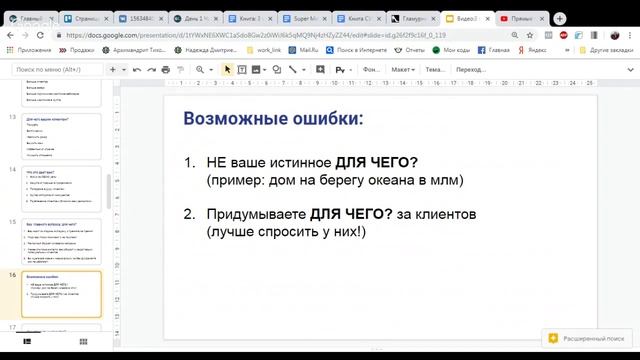This screenshot has height=360, width=640.
Task: Open the new slide layout dropdown arrow
Action: pyautogui.click(x=124, y=70)
